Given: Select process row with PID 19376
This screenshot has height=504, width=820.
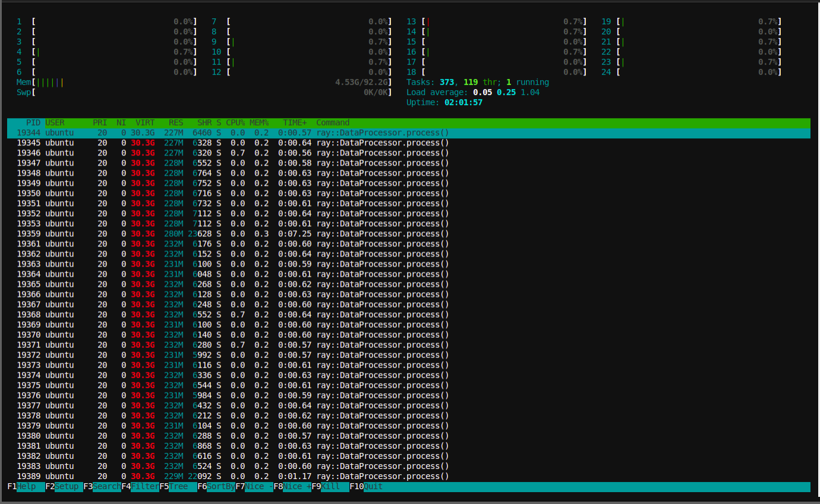Looking at the screenshot, I should [x=409, y=395].
